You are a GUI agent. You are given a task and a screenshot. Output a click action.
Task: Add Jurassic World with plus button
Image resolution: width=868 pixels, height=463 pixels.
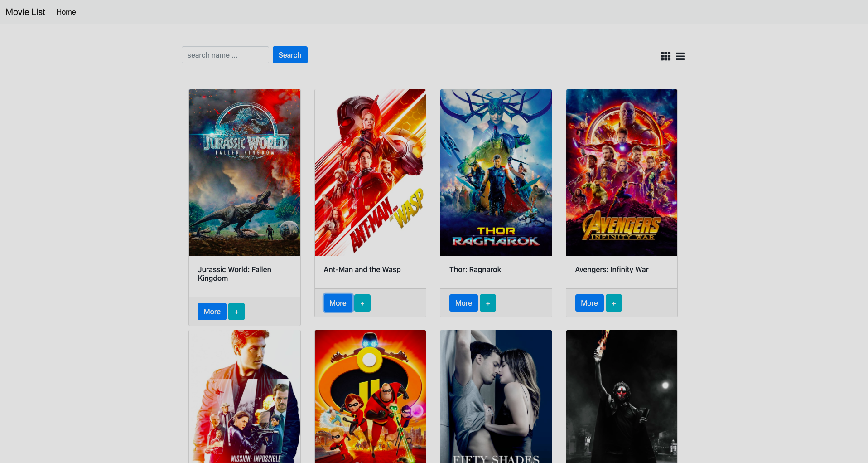coord(236,312)
